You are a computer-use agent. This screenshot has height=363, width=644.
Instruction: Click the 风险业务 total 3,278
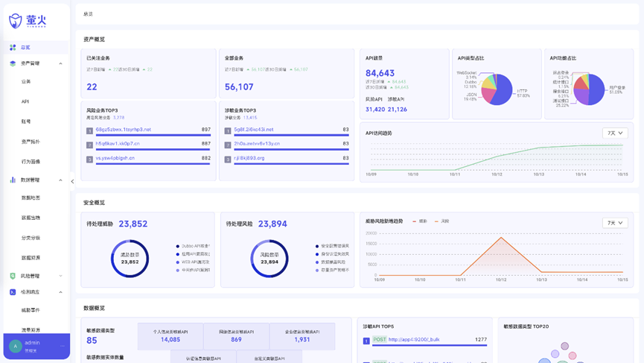pyautogui.click(x=118, y=118)
